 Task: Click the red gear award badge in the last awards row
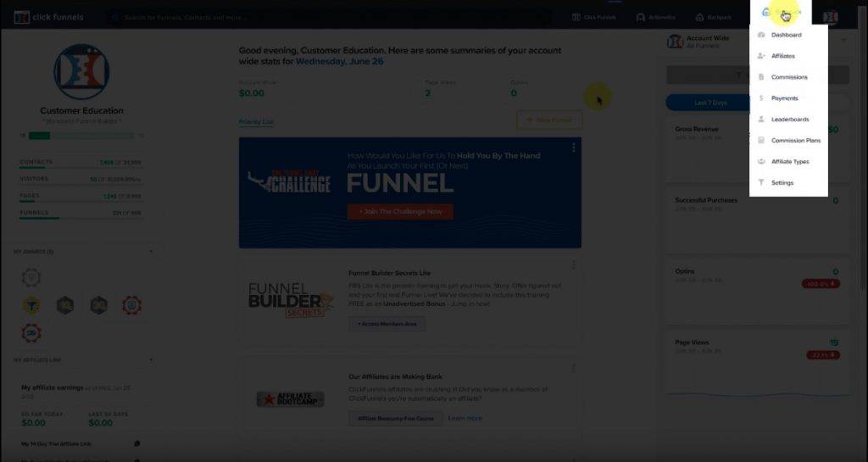[31, 333]
